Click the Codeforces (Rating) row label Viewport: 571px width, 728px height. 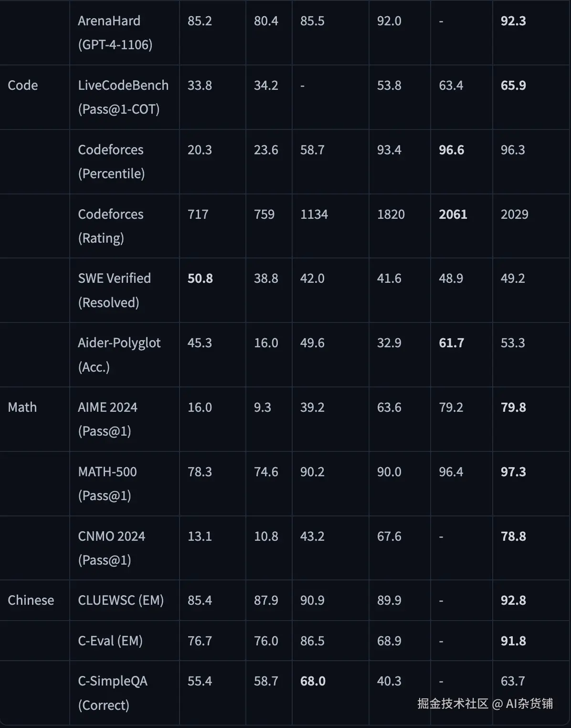pos(111,226)
